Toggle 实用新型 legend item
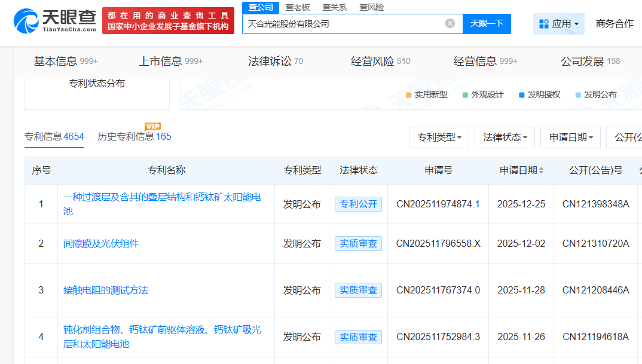Screen dimensions: 642x364 pos(426,94)
